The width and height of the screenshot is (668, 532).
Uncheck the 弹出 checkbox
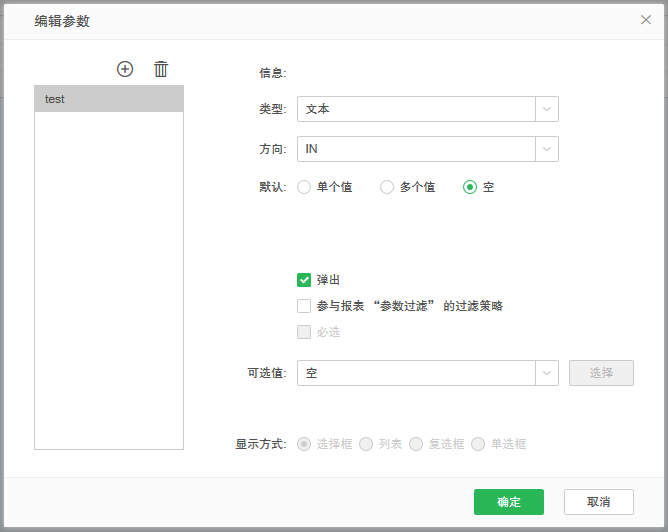click(x=304, y=280)
